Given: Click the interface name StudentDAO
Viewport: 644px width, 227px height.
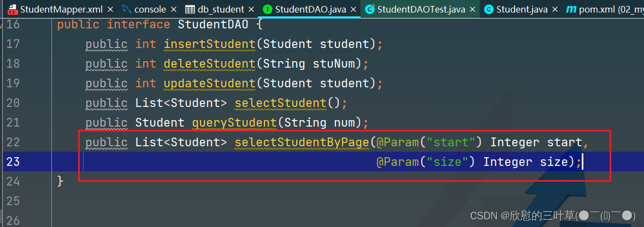Looking at the screenshot, I should [213, 25].
